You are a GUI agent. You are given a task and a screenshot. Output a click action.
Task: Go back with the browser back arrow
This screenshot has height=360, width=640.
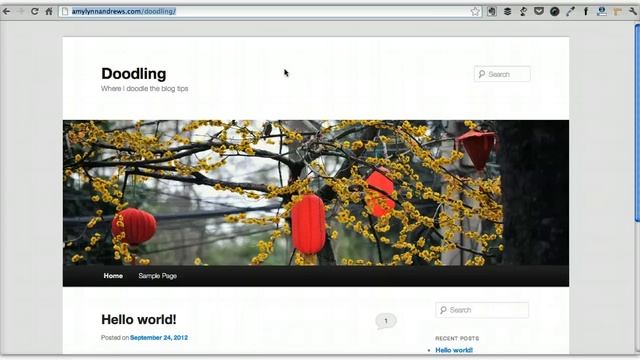click(x=6, y=11)
